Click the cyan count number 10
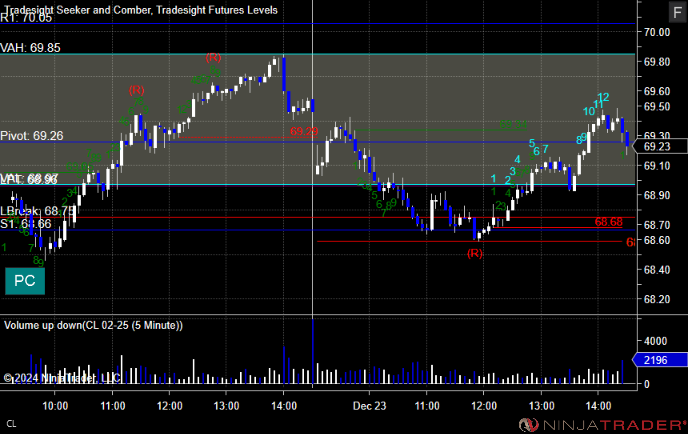The height and width of the screenshot is (434, 688). coord(589,111)
